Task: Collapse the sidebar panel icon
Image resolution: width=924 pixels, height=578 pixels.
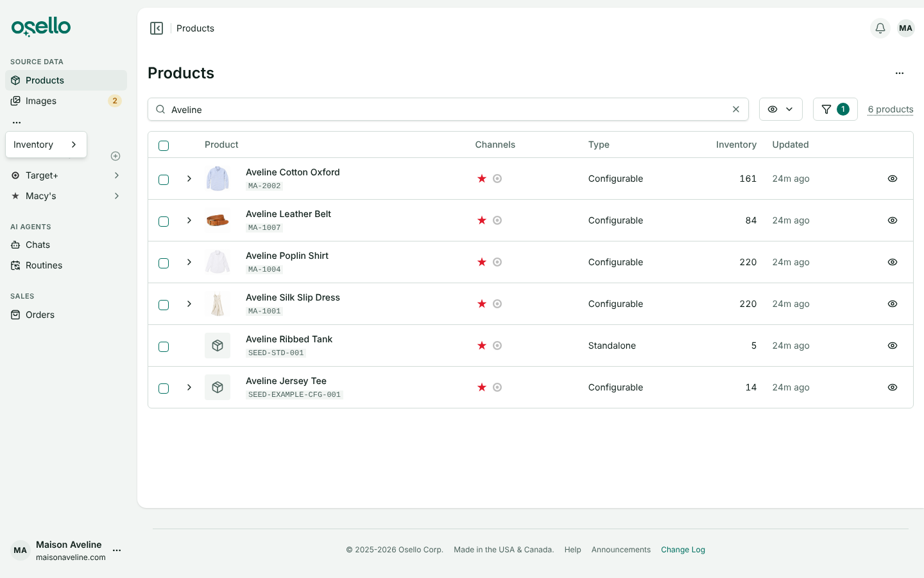Action: pos(157,28)
